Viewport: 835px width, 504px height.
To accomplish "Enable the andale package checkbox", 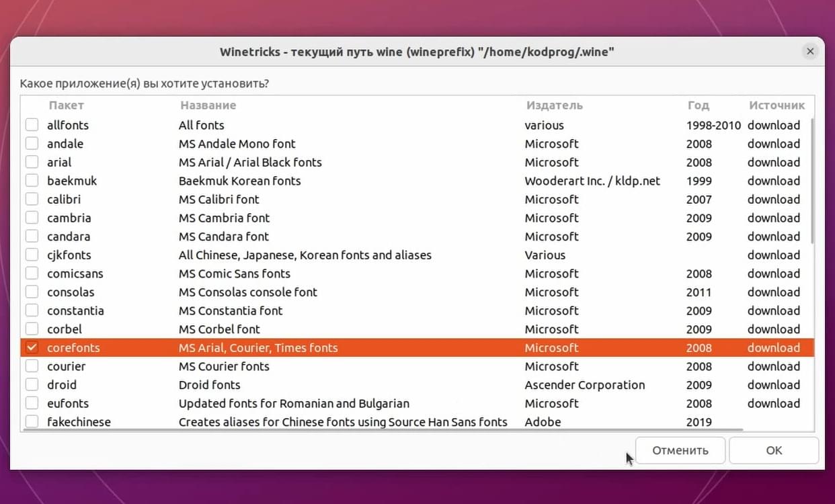I will pyautogui.click(x=32, y=144).
